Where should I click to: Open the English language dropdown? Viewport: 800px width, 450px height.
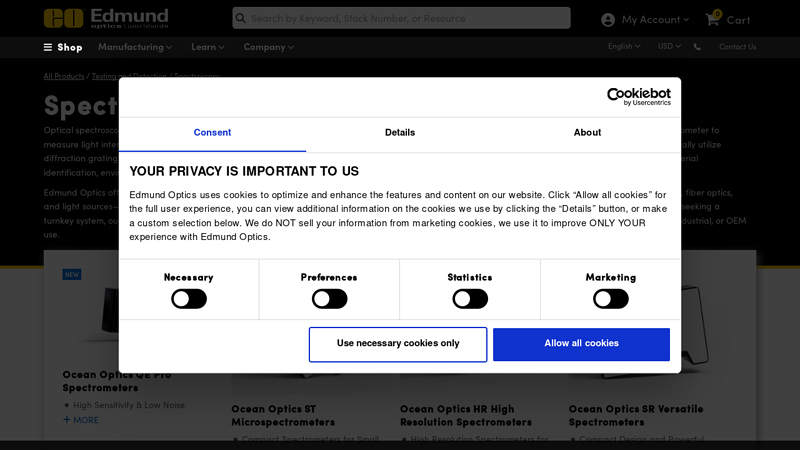[623, 46]
